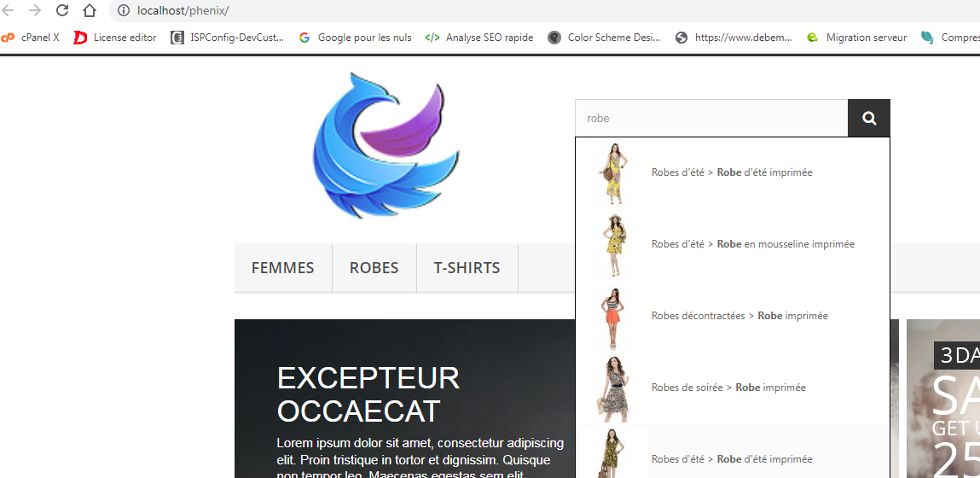Open the ISPConfig-DevCust bookmark
980x478 pixels.
tap(228, 38)
